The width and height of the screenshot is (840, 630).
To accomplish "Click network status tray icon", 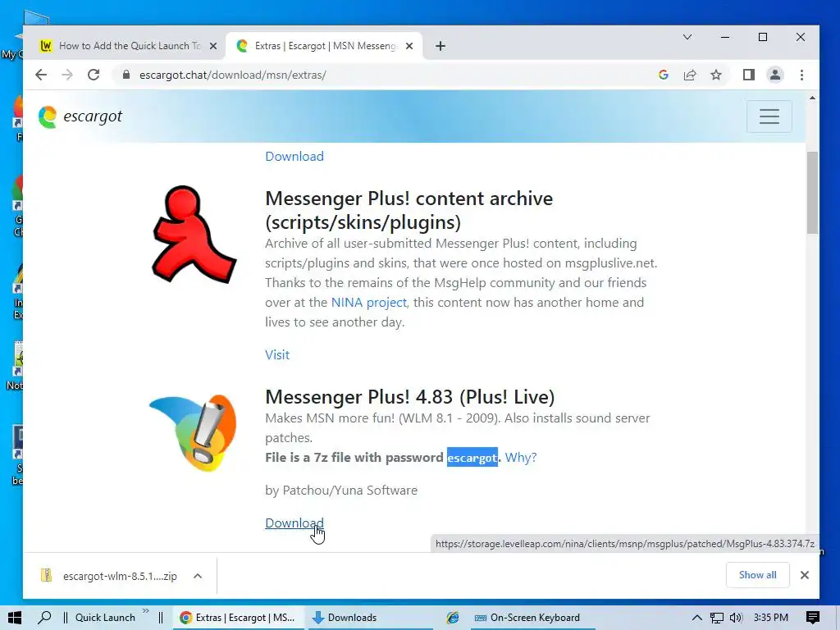I will 717,618.
